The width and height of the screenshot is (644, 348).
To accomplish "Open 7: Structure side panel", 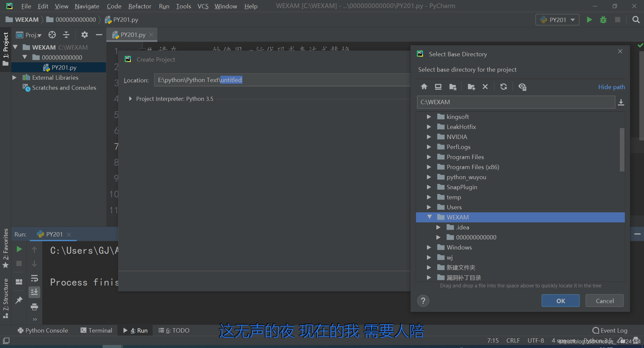I will tap(5, 298).
